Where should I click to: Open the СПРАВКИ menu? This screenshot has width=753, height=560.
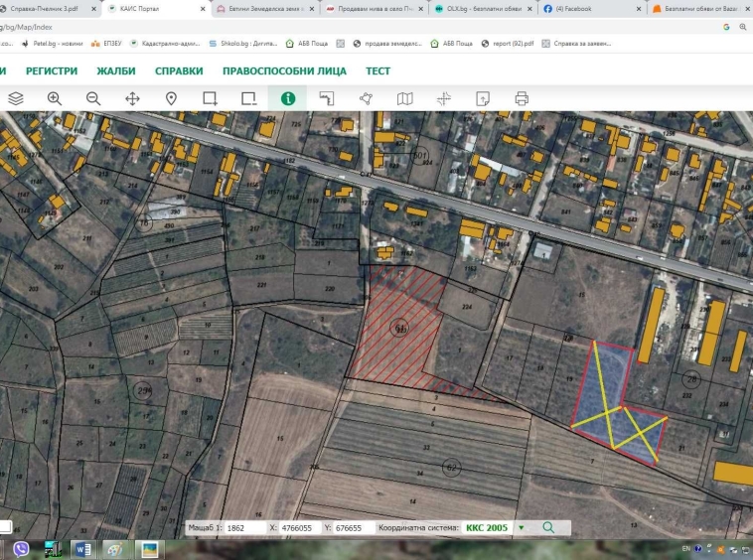coord(179,71)
